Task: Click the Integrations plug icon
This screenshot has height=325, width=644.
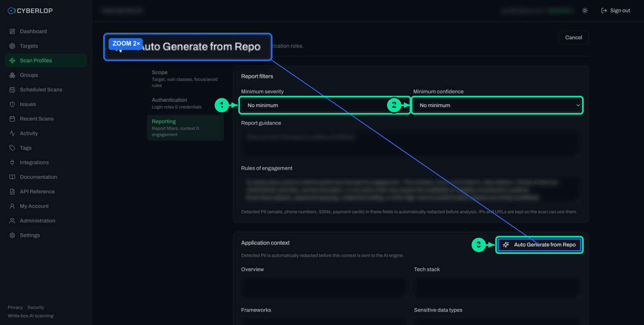Action: (x=12, y=162)
